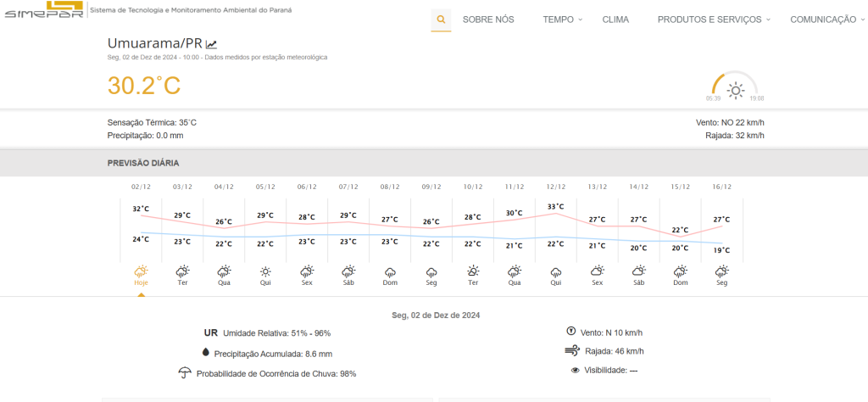The width and height of the screenshot is (868, 402).
Task: Choose the cloud icon for Dom 08/12
Action: tap(390, 272)
